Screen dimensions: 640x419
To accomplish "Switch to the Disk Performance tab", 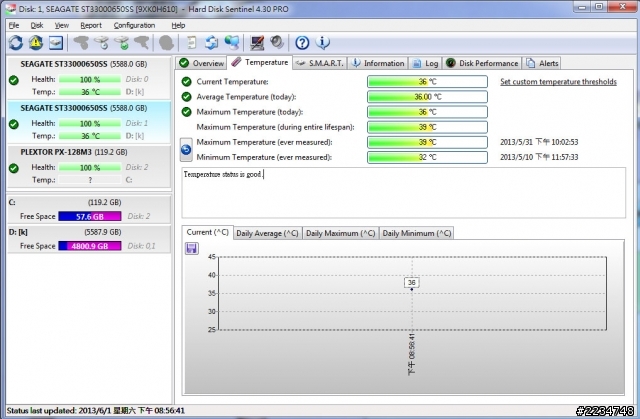I will point(482,63).
